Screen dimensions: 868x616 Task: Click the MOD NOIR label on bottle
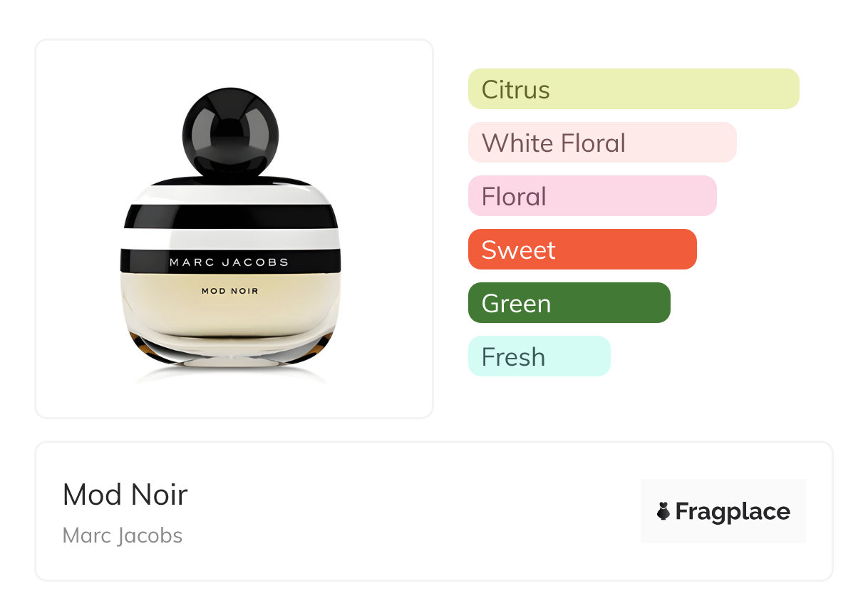[x=229, y=291]
